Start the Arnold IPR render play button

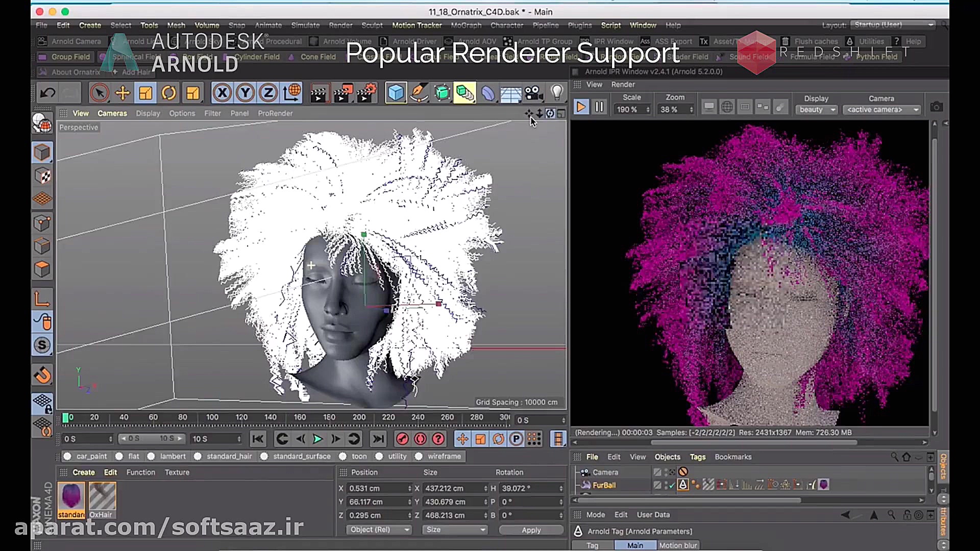pos(581,107)
